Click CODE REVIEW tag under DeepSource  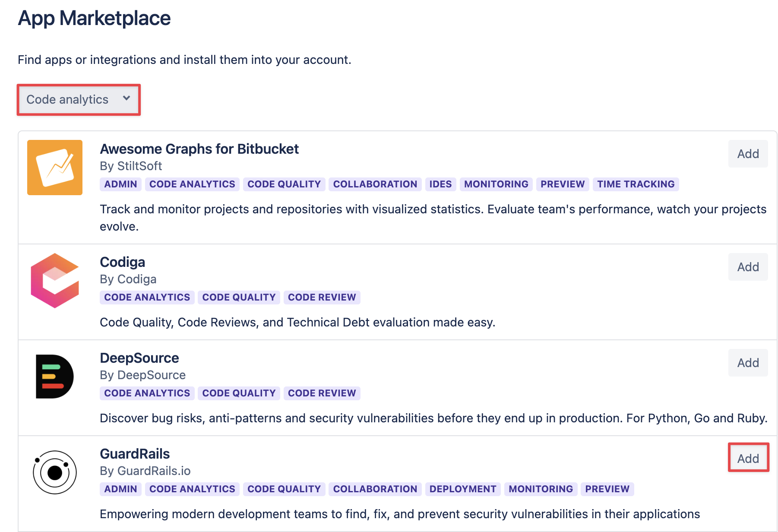(x=322, y=393)
